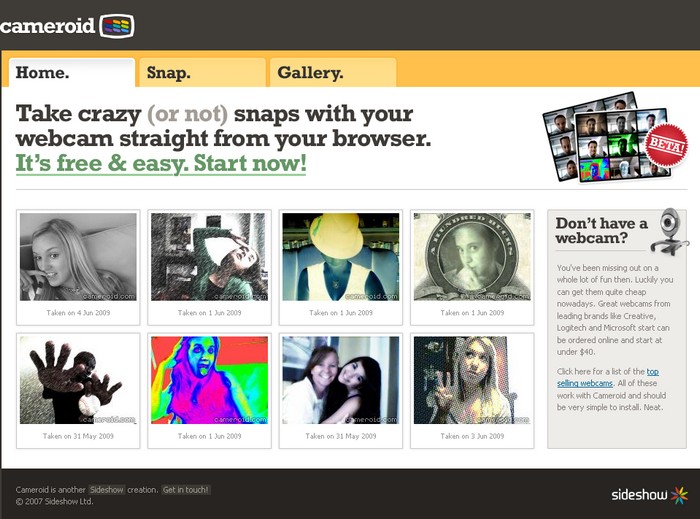Open the Home tab
This screenshot has height=519, width=700.
coord(71,72)
